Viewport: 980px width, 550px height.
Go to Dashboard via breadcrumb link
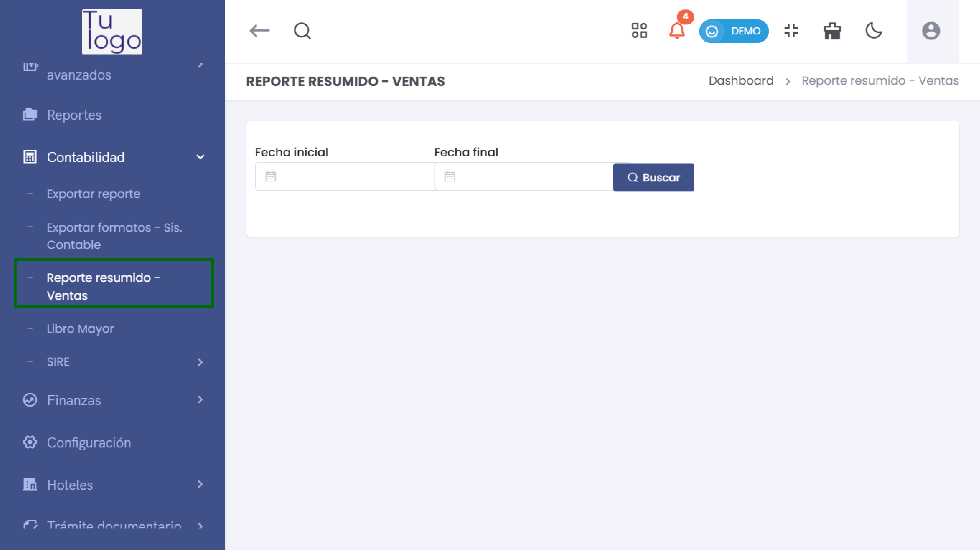(x=741, y=81)
